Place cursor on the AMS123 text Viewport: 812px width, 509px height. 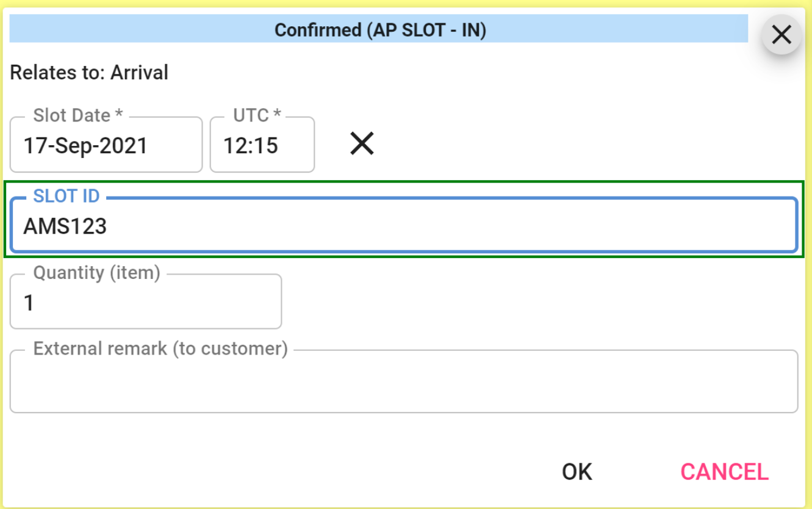[x=65, y=226]
